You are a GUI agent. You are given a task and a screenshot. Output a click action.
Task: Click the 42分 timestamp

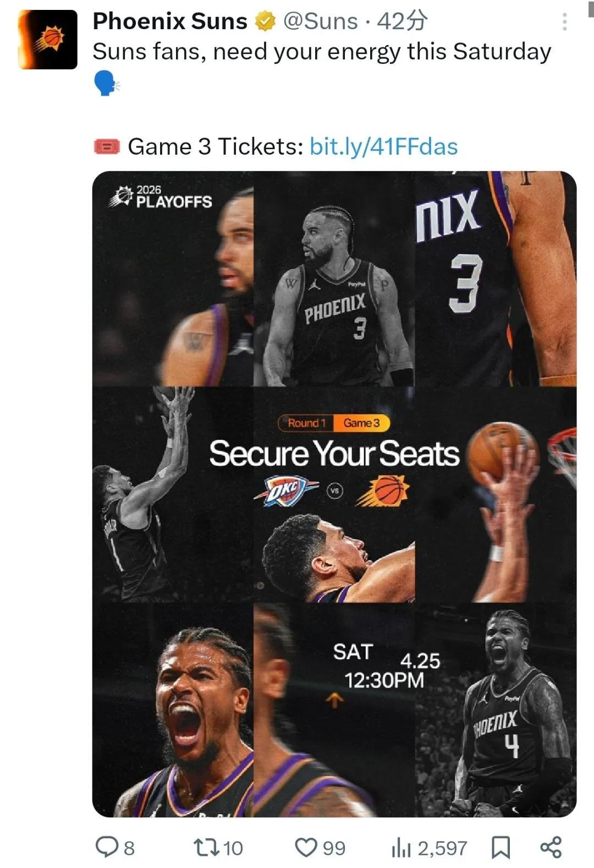coord(402,21)
